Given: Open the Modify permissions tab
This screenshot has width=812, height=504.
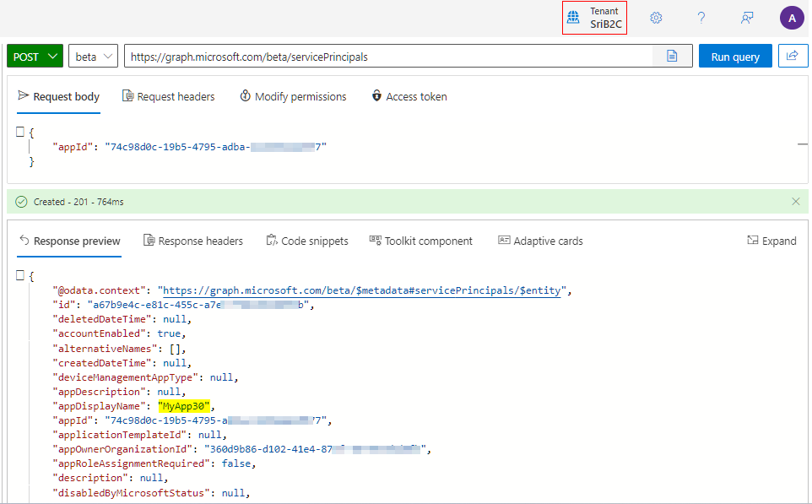Looking at the screenshot, I should pos(293,96).
